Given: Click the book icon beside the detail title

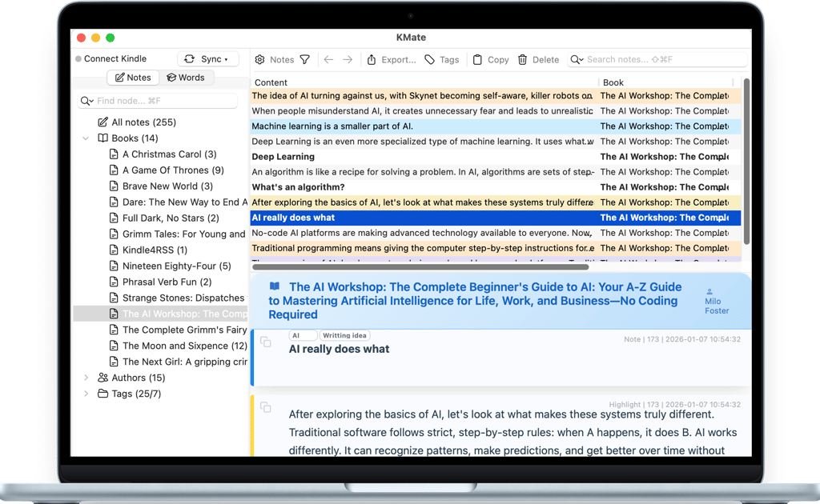Looking at the screenshot, I should click(275, 286).
